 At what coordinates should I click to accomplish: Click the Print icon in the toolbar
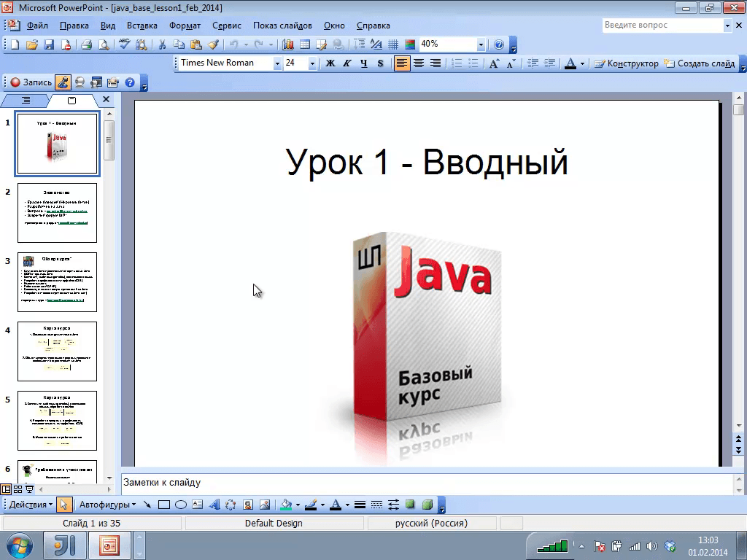click(x=86, y=44)
